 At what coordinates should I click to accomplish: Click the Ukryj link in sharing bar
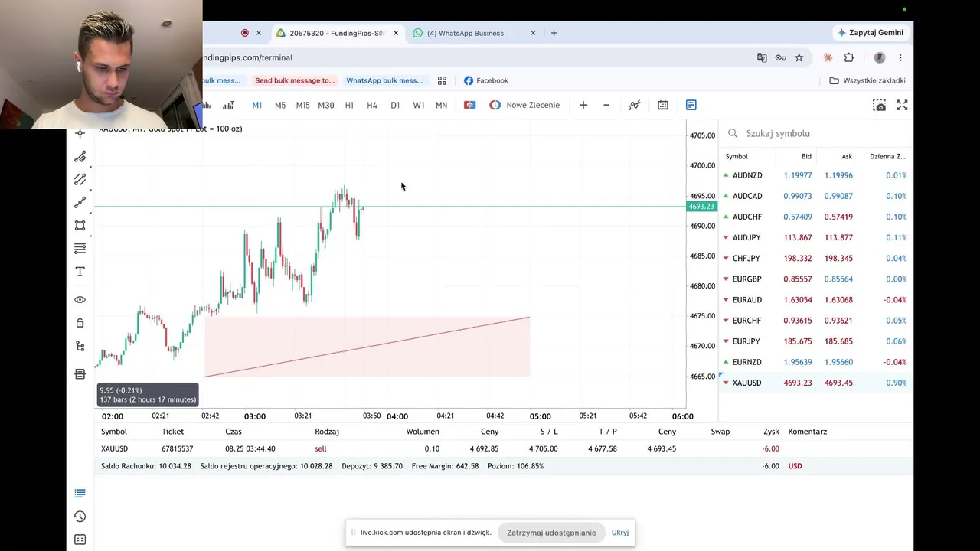pyautogui.click(x=620, y=533)
